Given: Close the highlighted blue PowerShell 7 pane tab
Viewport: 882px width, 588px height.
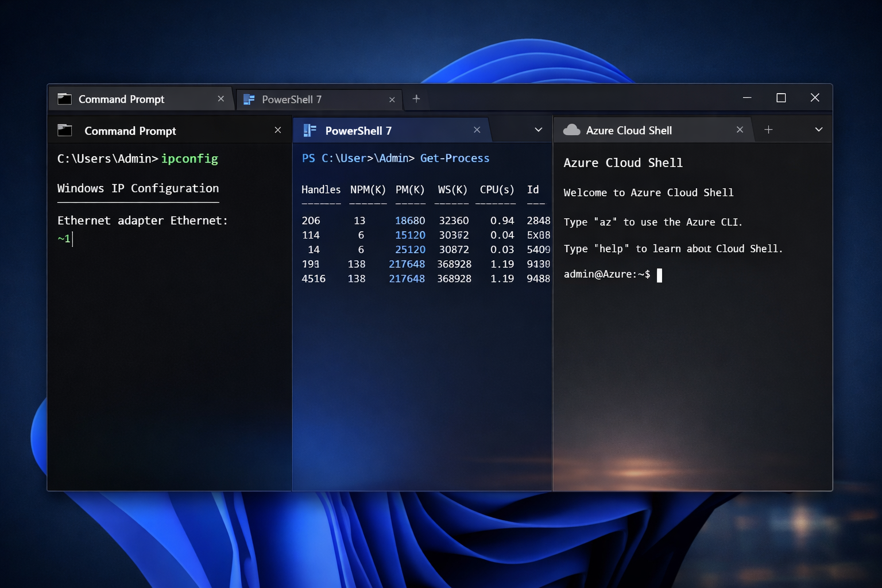Looking at the screenshot, I should click(x=477, y=130).
